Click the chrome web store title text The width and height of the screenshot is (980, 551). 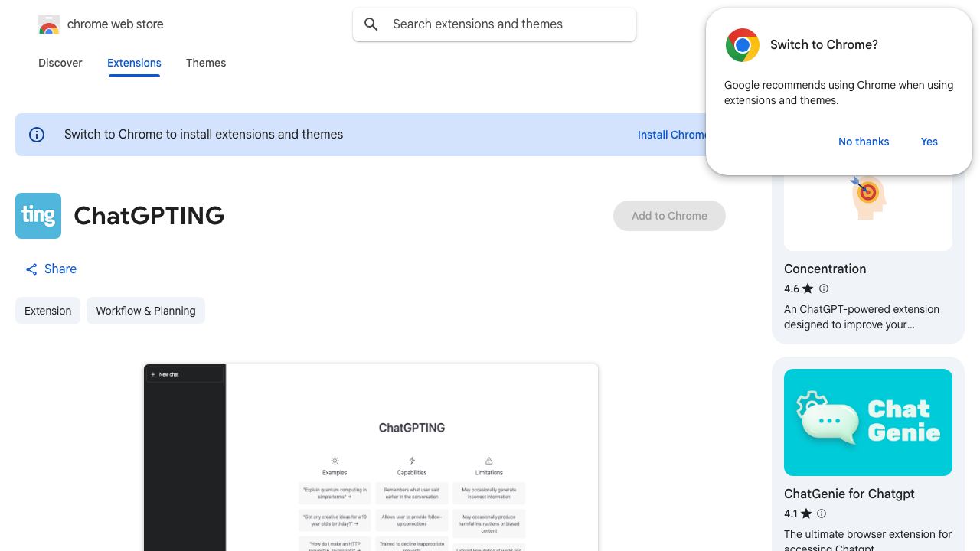116,24
